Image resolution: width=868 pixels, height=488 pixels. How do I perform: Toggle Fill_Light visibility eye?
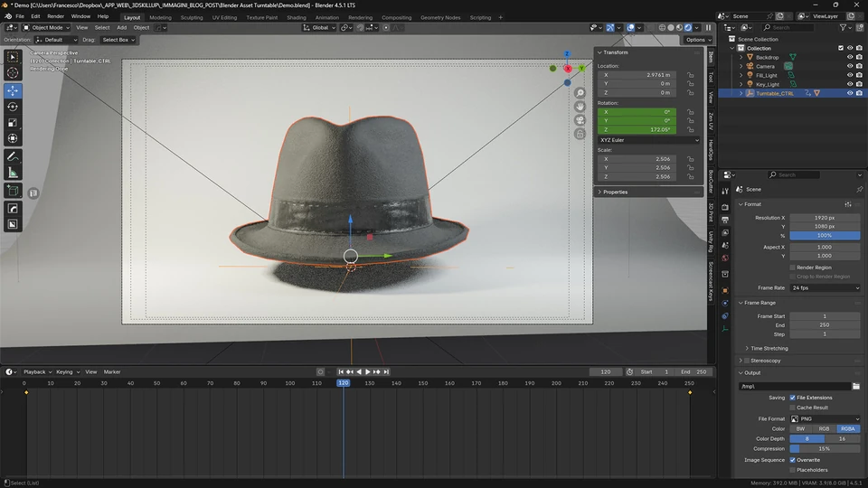850,75
